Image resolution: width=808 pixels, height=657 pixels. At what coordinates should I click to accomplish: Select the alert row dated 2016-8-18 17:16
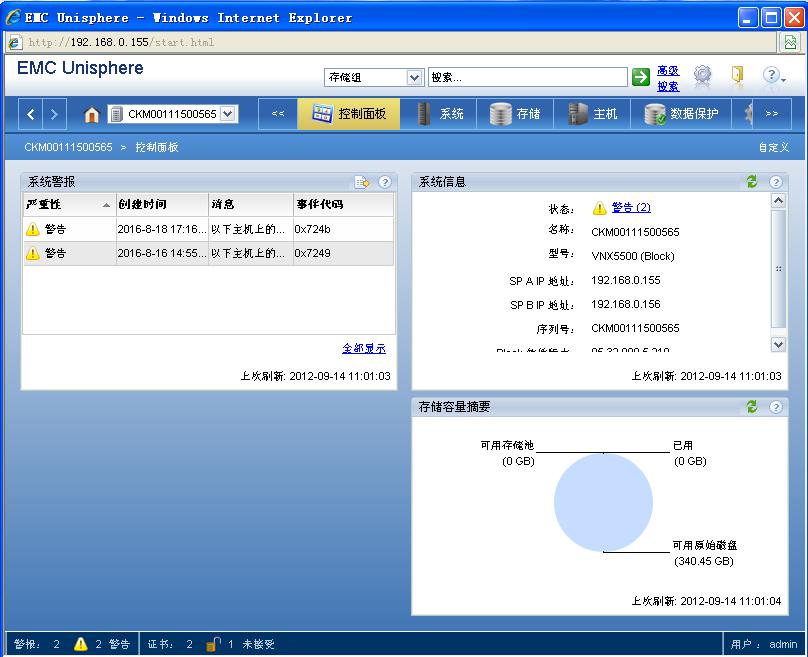208,229
